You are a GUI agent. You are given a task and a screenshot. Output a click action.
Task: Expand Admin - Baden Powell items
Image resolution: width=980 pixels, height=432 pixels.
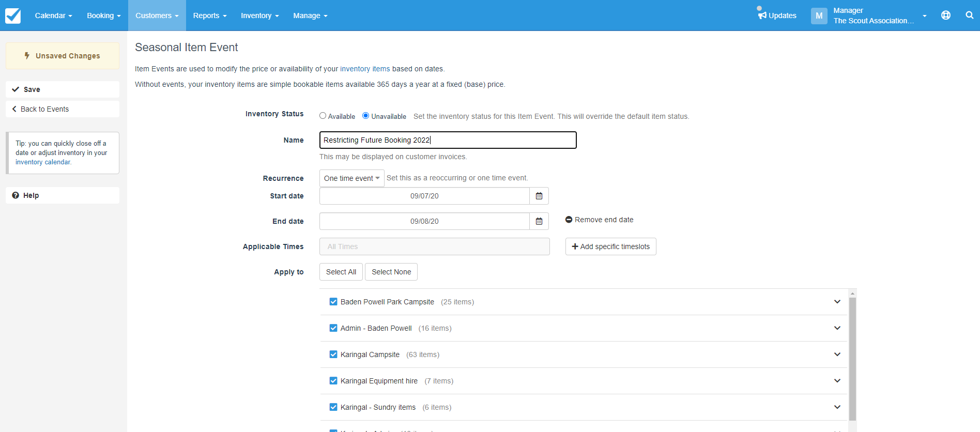[x=837, y=328]
